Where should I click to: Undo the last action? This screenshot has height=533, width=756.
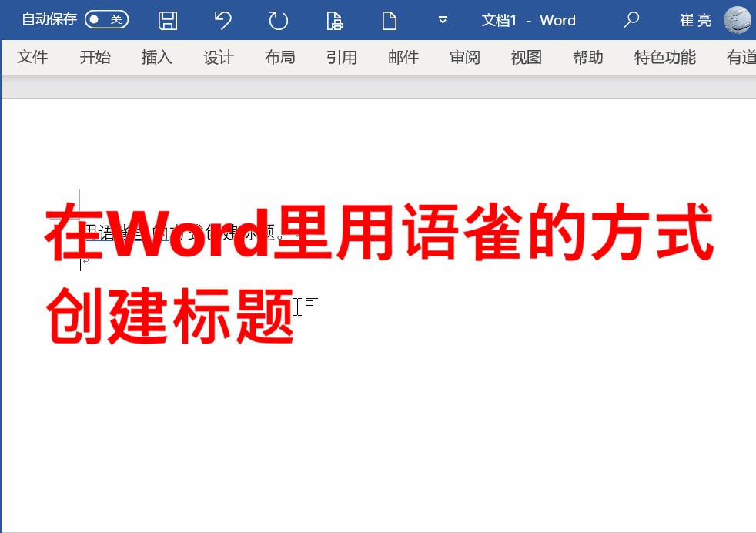pos(222,20)
